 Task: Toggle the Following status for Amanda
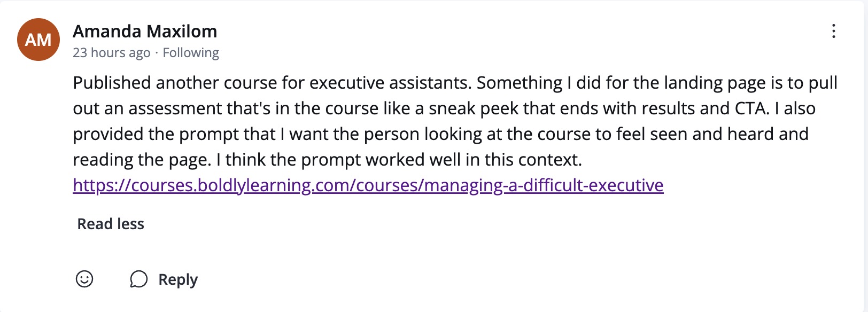[x=191, y=53]
